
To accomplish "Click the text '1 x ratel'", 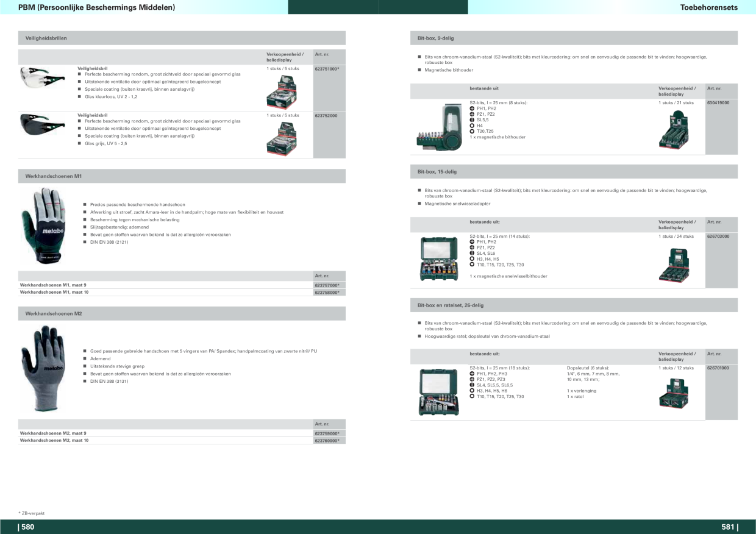I will click(x=575, y=396).
